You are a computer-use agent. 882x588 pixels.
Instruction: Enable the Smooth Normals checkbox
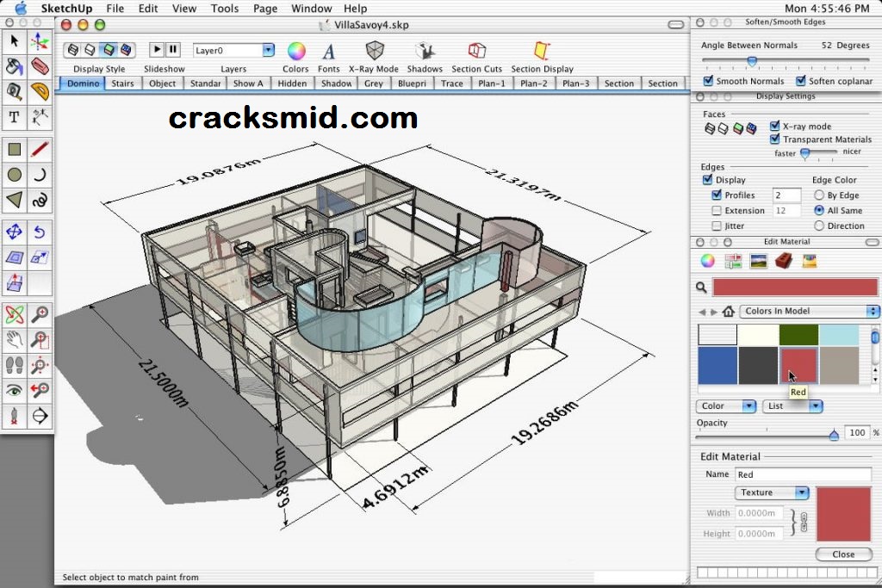pyautogui.click(x=709, y=81)
